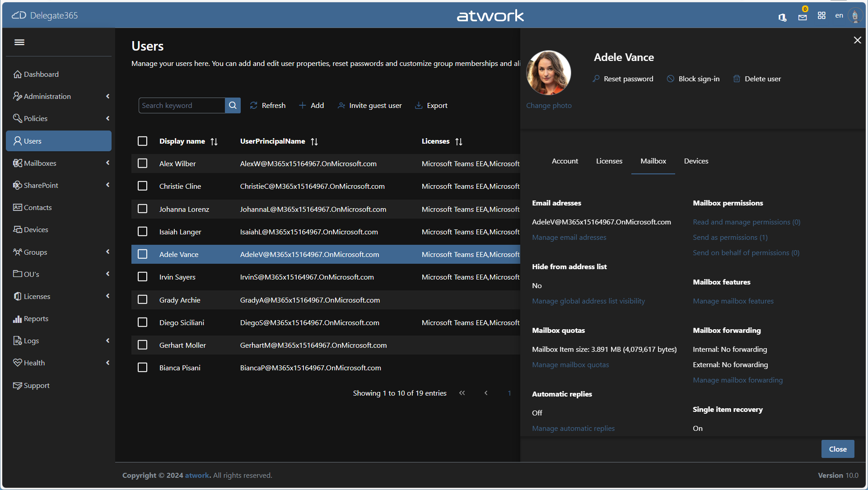Click the Search keyword input field

pos(182,105)
